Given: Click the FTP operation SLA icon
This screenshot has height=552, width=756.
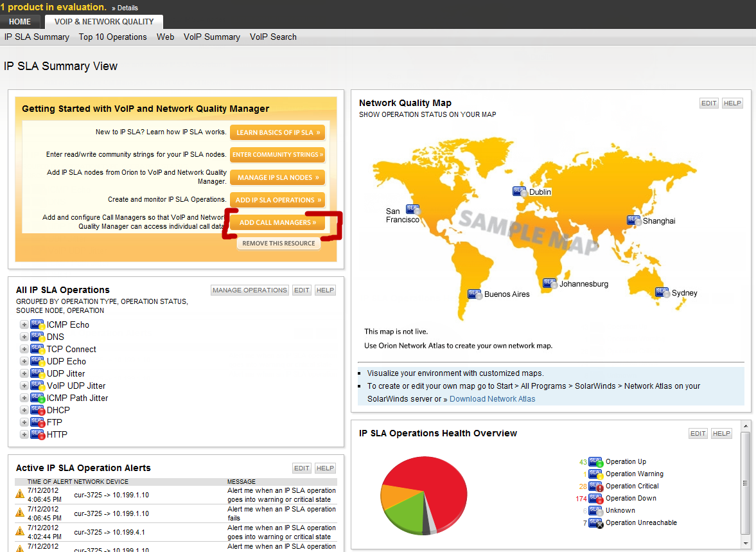Looking at the screenshot, I should (37, 422).
